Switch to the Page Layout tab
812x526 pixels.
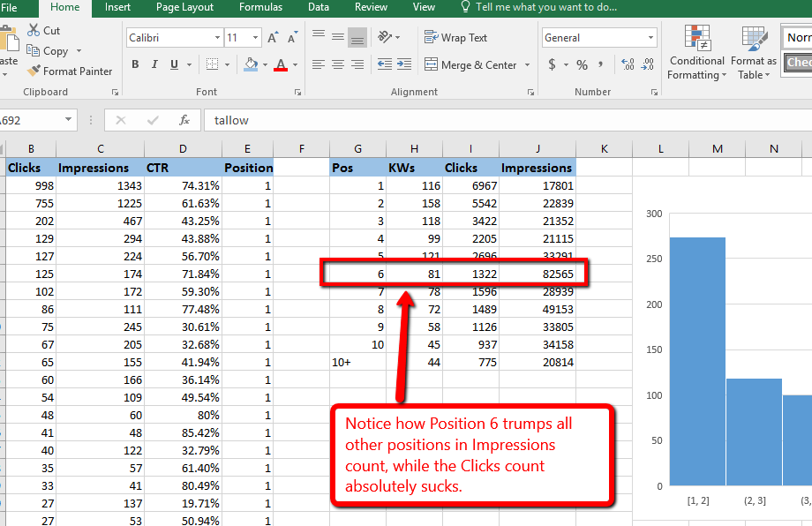(184, 7)
